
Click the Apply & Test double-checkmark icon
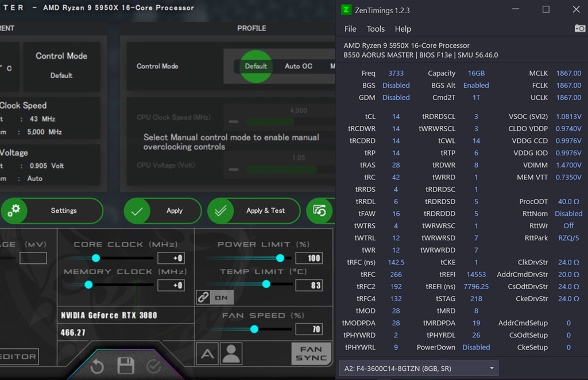click(221, 211)
